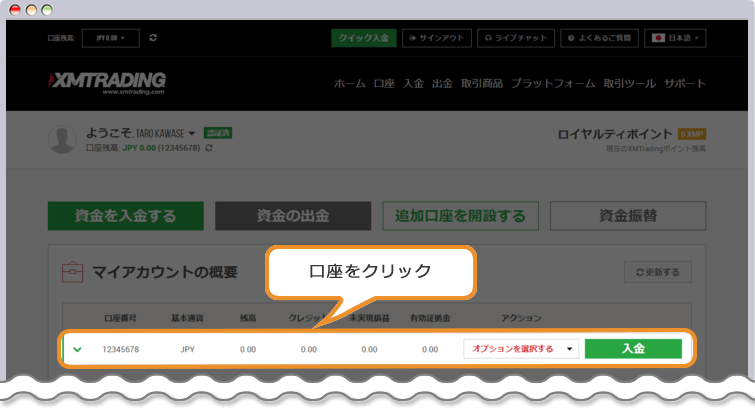
Task: Click the 0 XMP loyalty points badge
Action: 691,134
